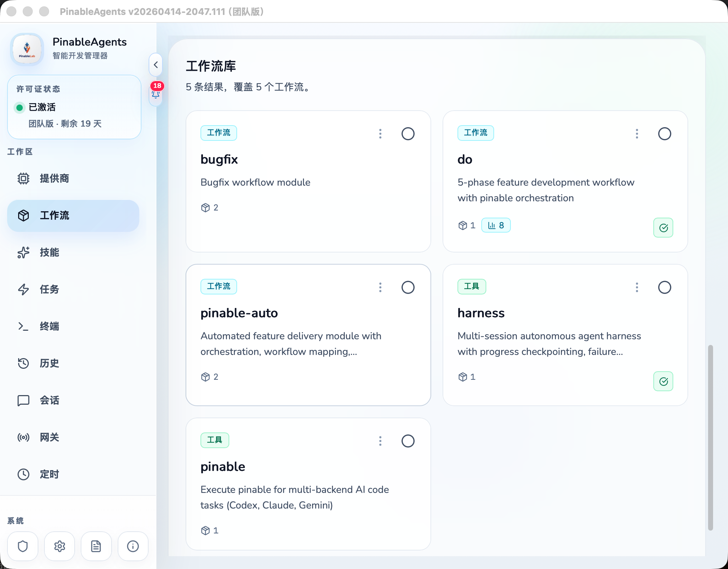Select the 工作流 sidebar item
Viewport: 728px width, 569px height.
pos(73,216)
